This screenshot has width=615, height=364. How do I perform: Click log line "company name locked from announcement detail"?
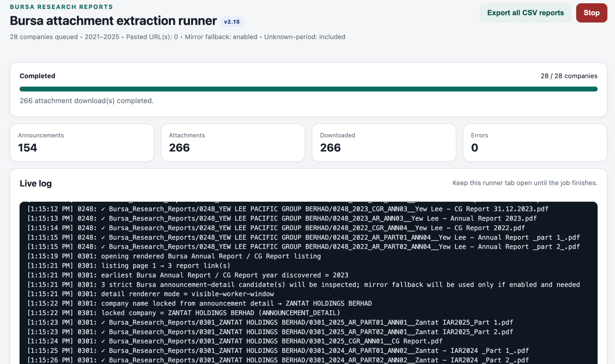(199, 303)
